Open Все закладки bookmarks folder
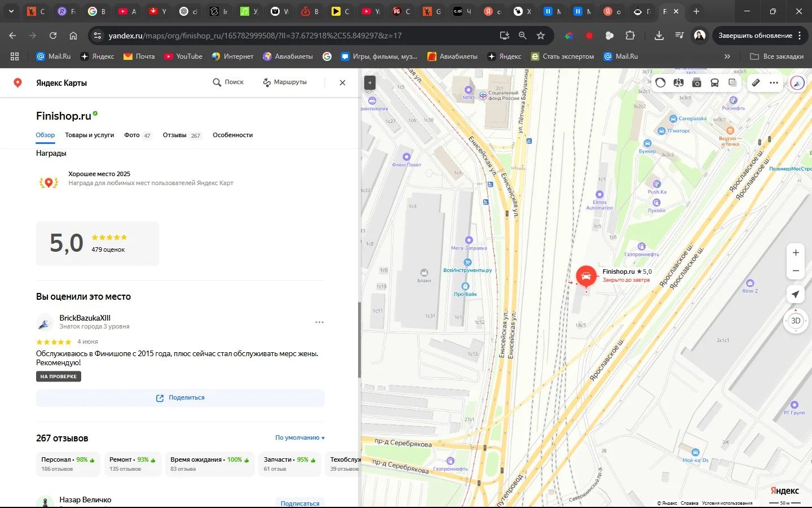The height and width of the screenshot is (508, 812). click(x=776, y=56)
